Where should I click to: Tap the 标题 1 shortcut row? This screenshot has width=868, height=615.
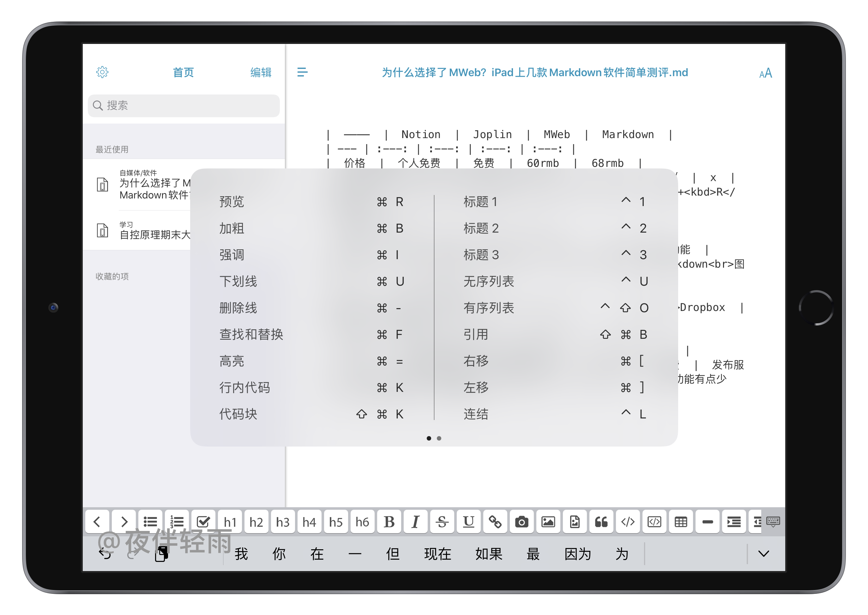click(556, 201)
